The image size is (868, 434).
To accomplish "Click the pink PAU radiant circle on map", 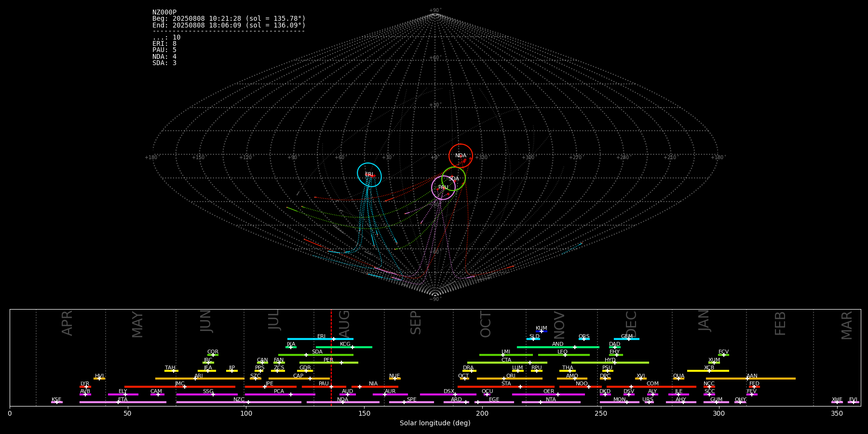I will [x=444, y=188].
